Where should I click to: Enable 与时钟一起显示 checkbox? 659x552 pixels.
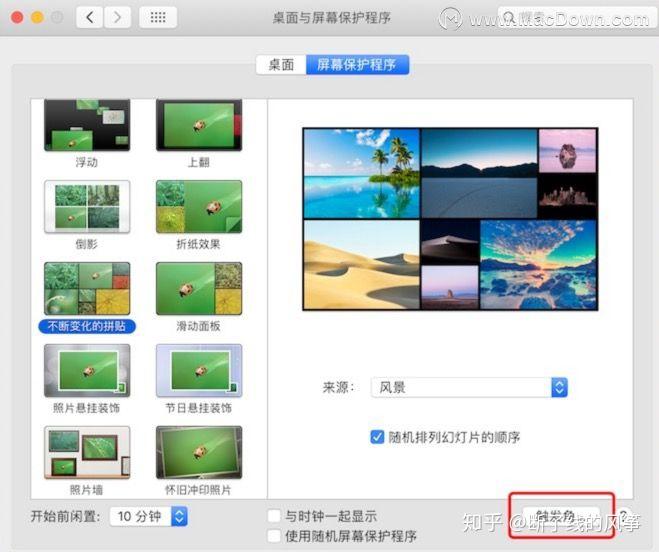click(274, 516)
